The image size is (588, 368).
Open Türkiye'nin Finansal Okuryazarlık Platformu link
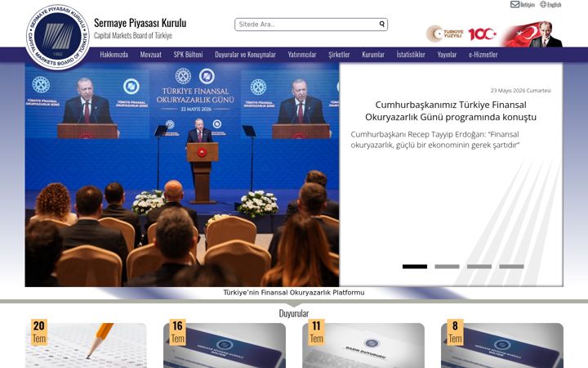(294, 293)
